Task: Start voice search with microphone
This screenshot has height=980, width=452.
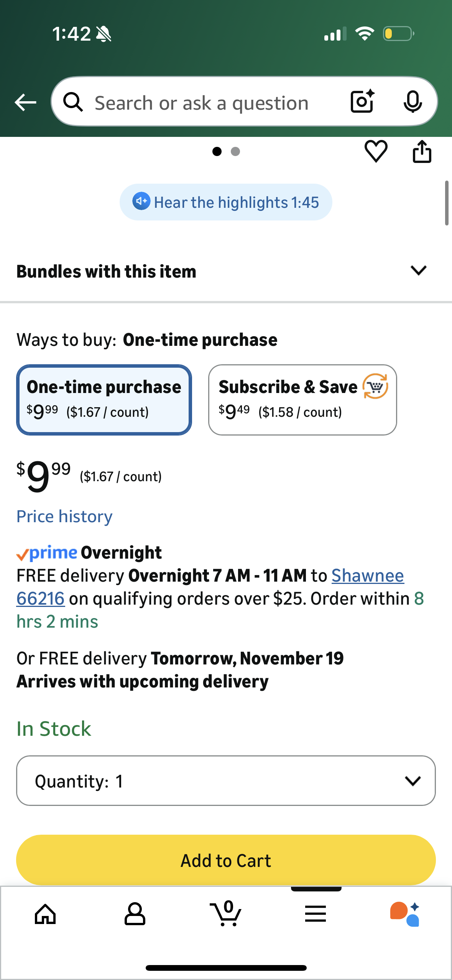Action: 413,102
